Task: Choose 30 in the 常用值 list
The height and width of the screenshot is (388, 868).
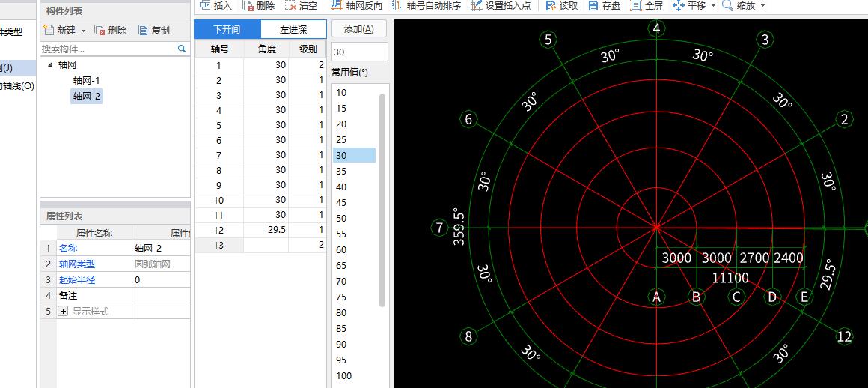Action: 354,155
